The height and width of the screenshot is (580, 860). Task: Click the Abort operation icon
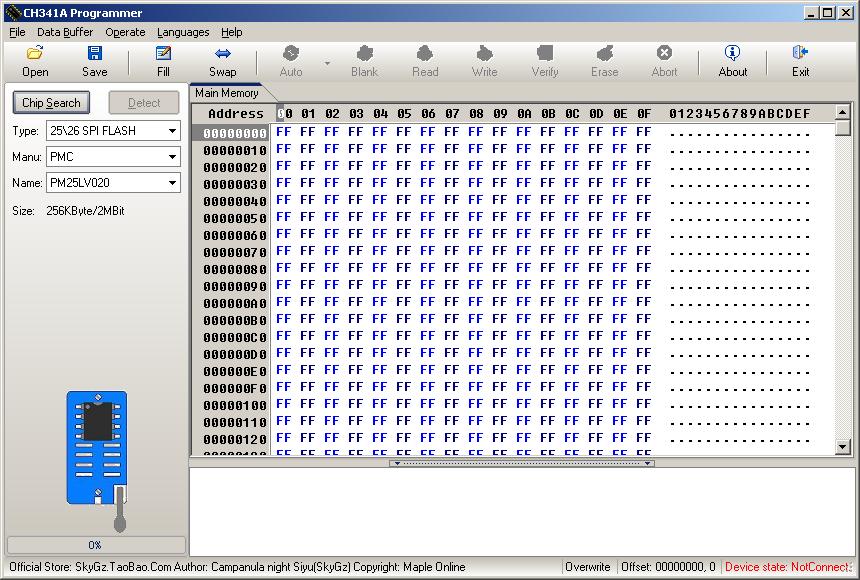(664, 60)
